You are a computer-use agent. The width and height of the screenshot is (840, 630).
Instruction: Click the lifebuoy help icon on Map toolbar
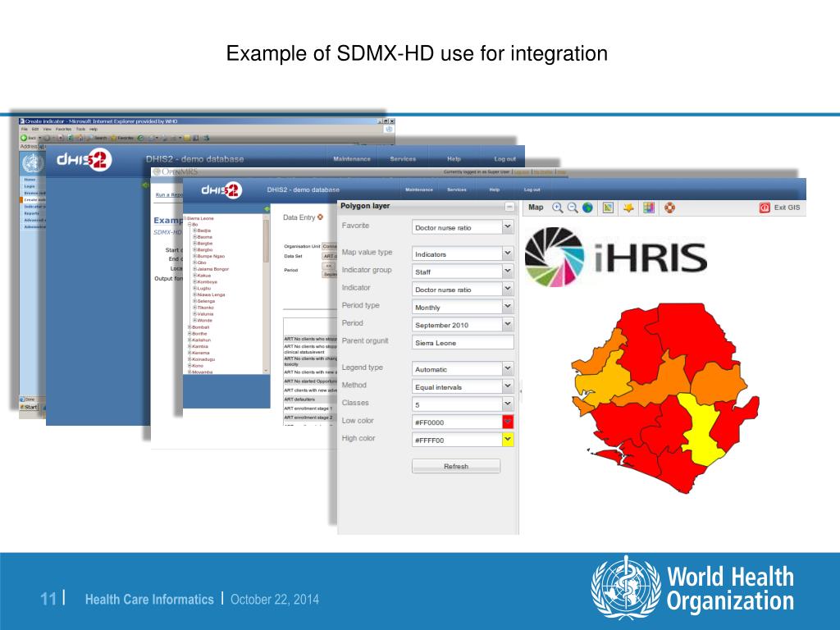coord(669,208)
